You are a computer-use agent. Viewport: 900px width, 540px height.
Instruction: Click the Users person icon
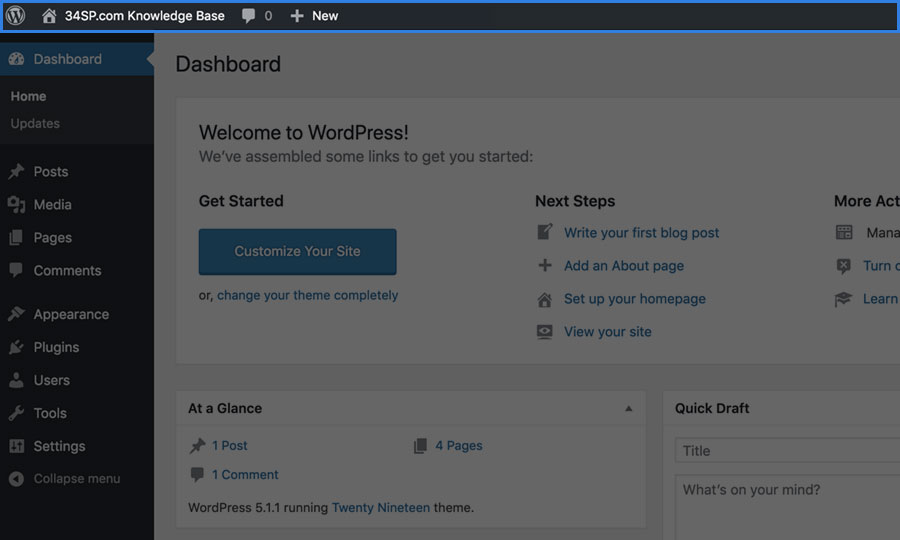(x=17, y=380)
